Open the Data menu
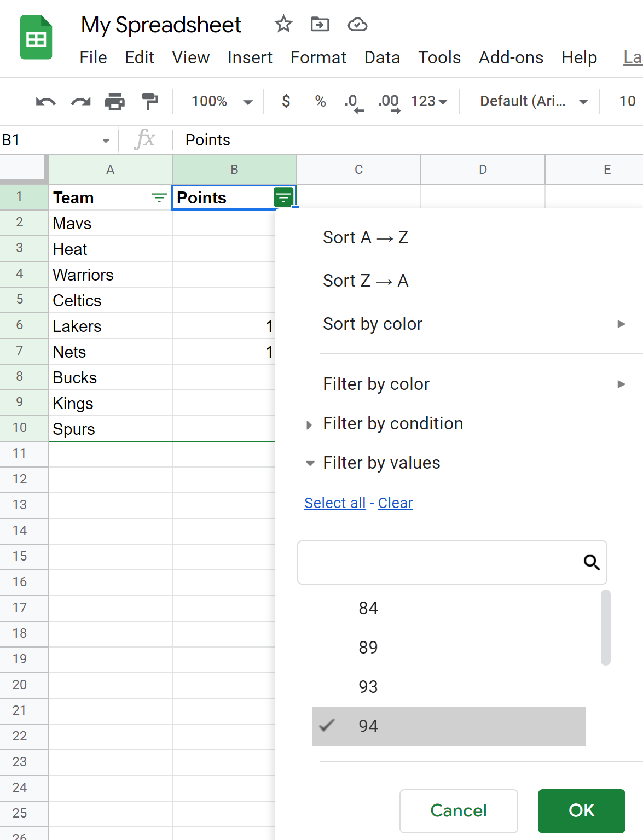The width and height of the screenshot is (643, 840). pyautogui.click(x=382, y=57)
